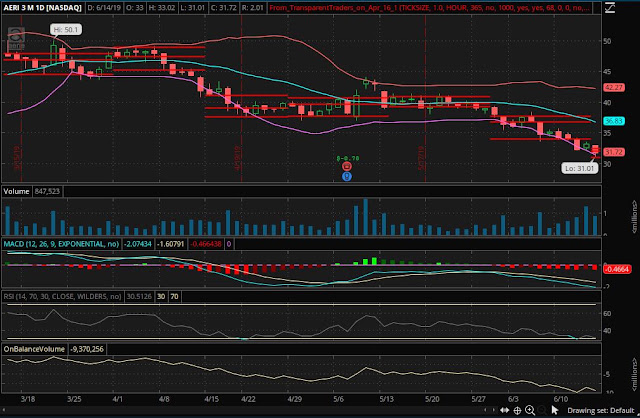Click the From_TransparentTraders study label
Viewport: 640px width, 418px height.
tap(429, 7)
